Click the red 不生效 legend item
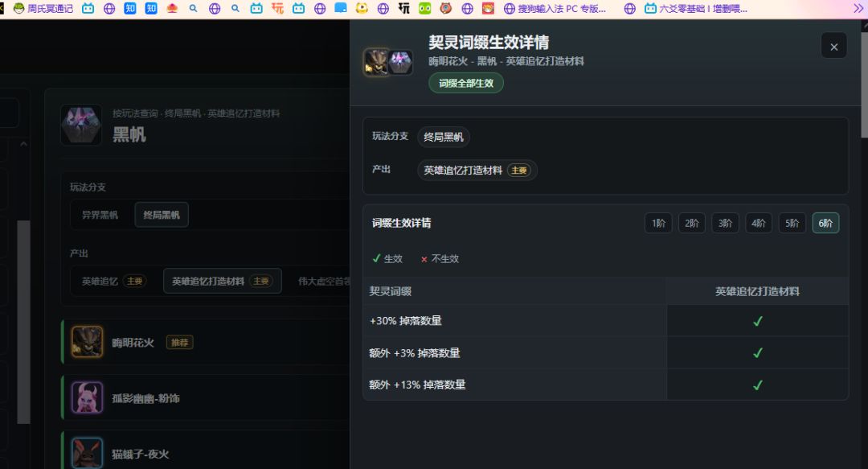Viewport: 868px width, 469px height. 440,259
